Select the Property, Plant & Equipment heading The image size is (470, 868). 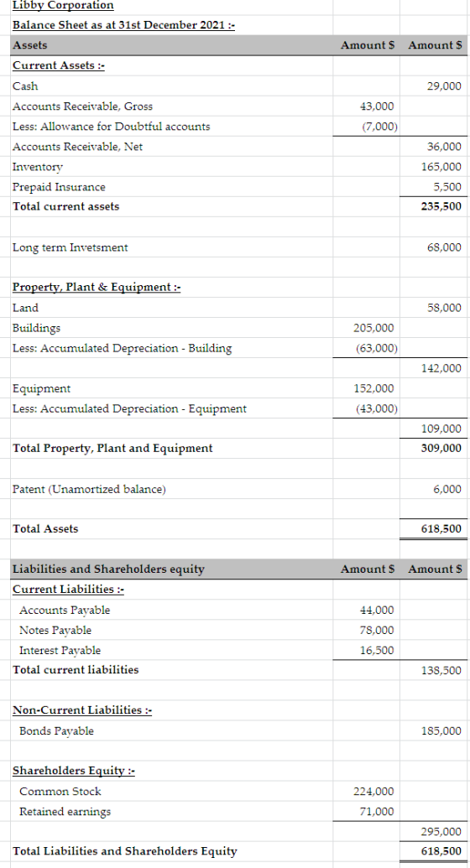click(x=97, y=288)
